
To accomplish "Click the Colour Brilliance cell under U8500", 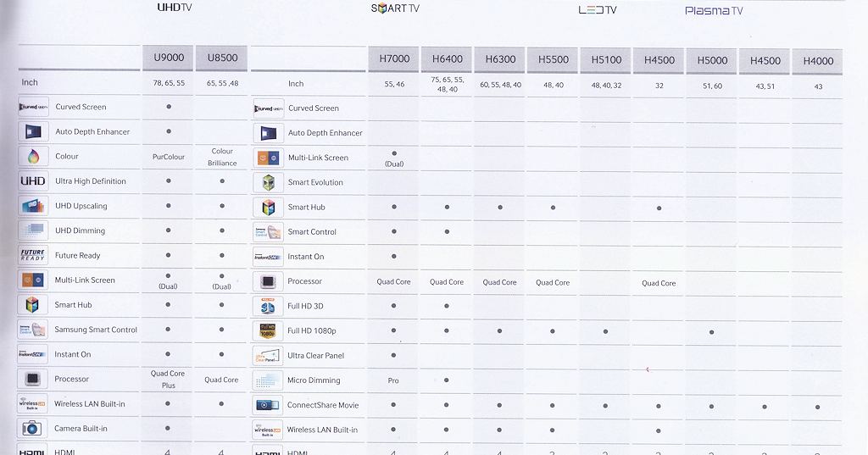I will click(222, 158).
